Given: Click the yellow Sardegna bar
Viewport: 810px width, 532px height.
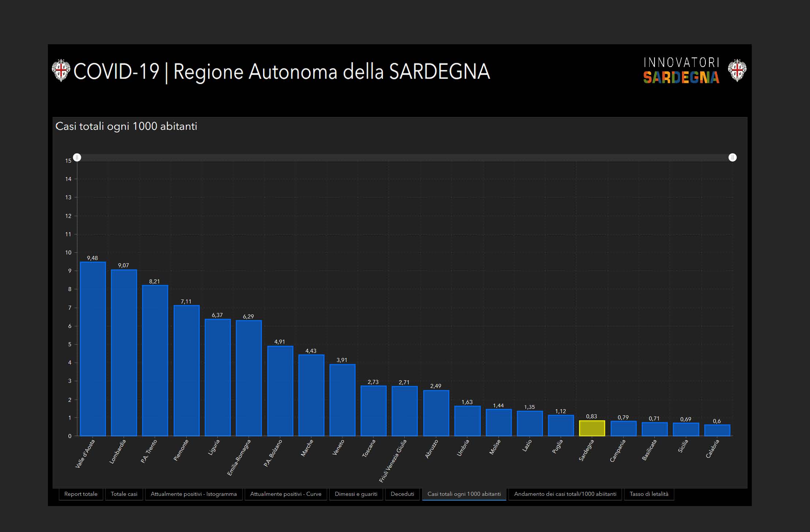Looking at the screenshot, I should (592, 429).
